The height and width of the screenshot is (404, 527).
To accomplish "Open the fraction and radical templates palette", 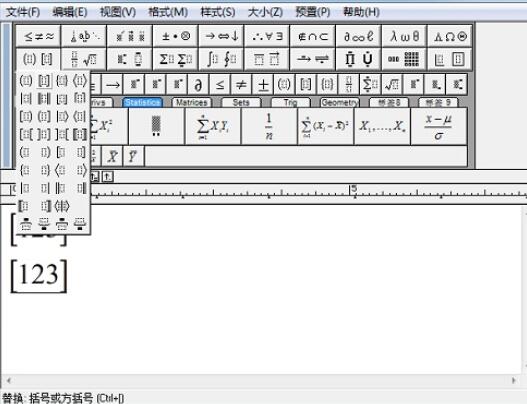I will tap(84, 59).
